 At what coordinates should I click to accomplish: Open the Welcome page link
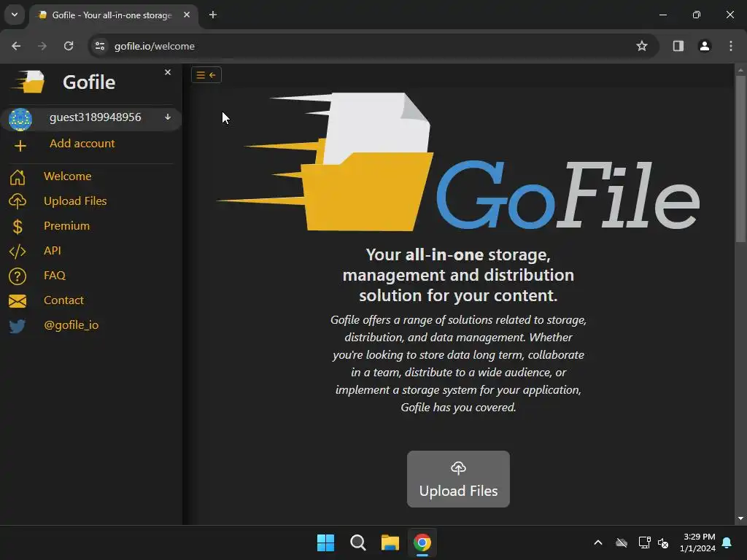coord(68,176)
